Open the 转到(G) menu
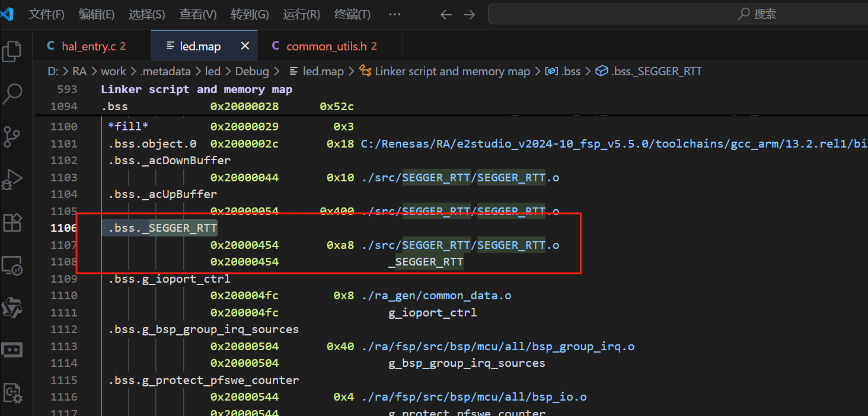This screenshot has width=868, height=416. [x=250, y=14]
